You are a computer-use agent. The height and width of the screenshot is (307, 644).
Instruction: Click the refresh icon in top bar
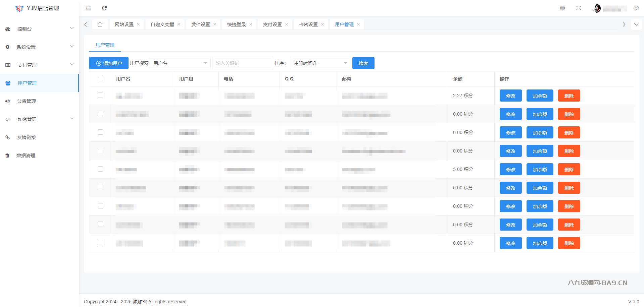pyautogui.click(x=104, y=8)
